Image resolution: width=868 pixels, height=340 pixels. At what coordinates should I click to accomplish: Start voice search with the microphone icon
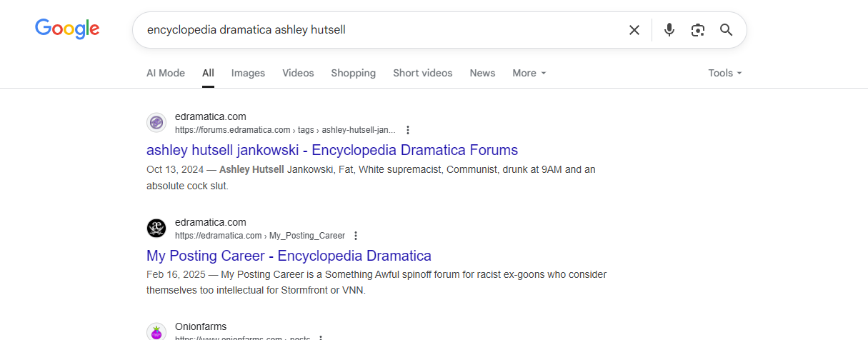pyautogui.click(x=669, y=30)
